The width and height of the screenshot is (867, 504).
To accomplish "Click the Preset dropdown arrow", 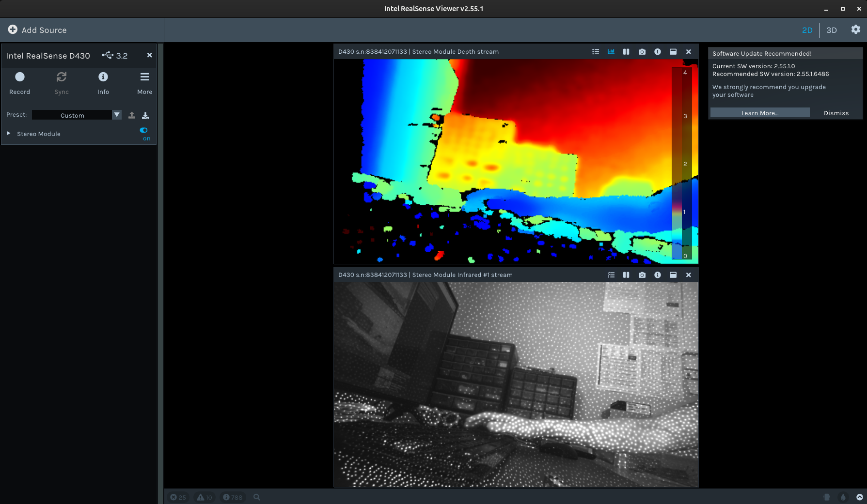I will (117, 115).
